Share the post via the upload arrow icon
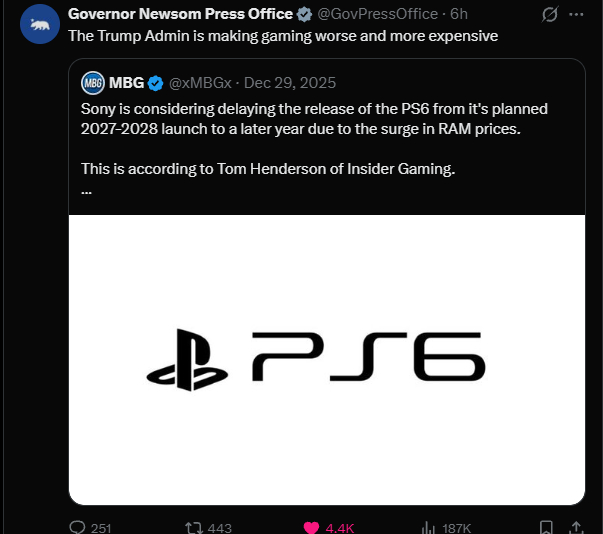 pos(576,527)
